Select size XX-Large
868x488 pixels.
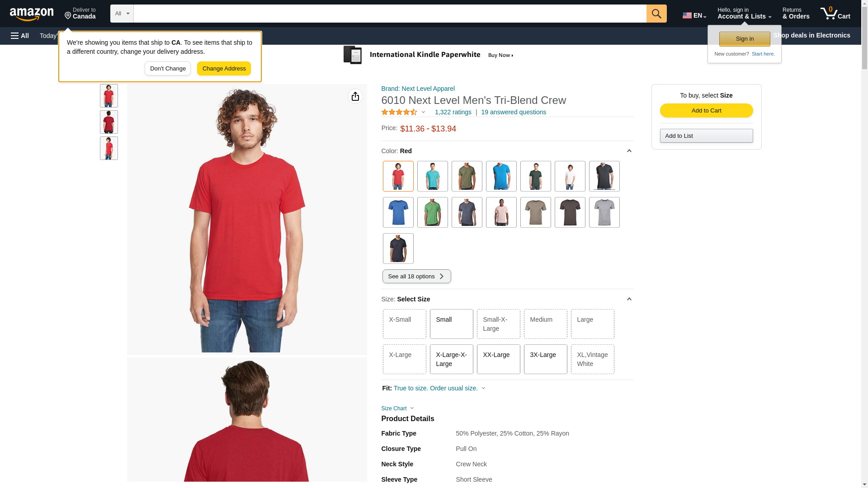[x=498, y=359]
